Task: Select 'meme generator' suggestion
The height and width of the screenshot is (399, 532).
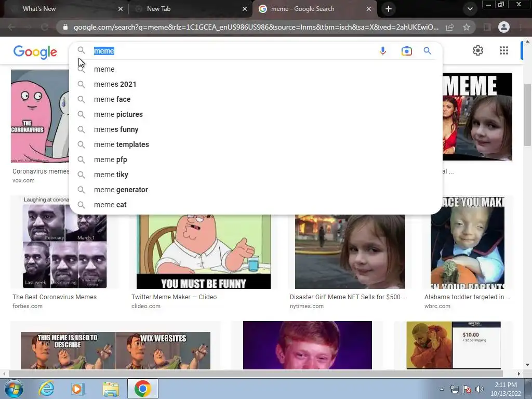Action: click(x=256, y=190)
